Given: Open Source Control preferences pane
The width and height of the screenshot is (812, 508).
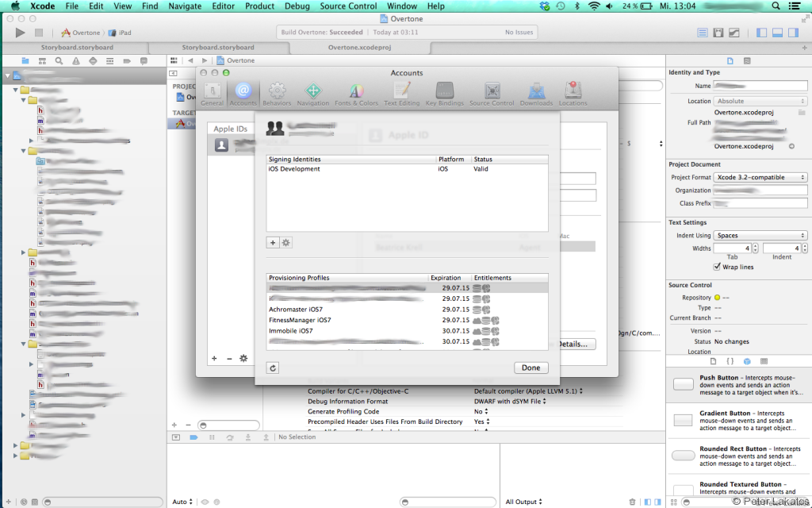Looking at the screenshot, I should (492, 94).
